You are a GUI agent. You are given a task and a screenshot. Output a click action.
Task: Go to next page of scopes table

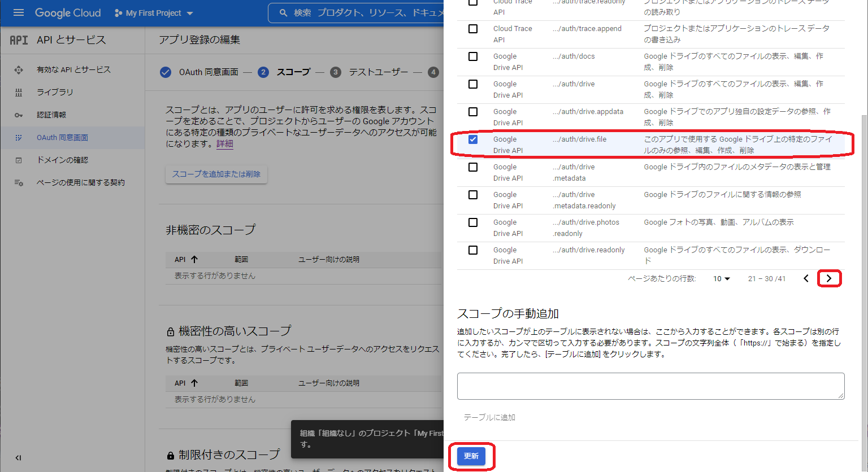829,278
